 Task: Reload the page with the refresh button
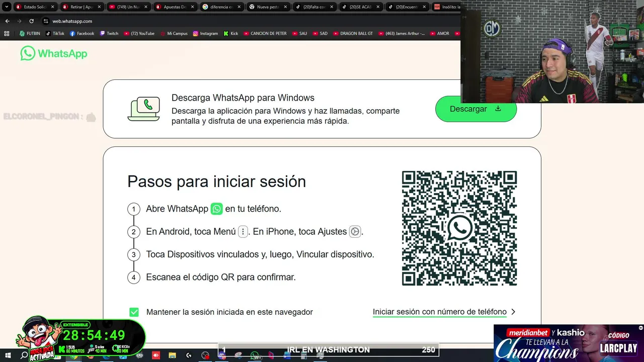tap(31, 21)
